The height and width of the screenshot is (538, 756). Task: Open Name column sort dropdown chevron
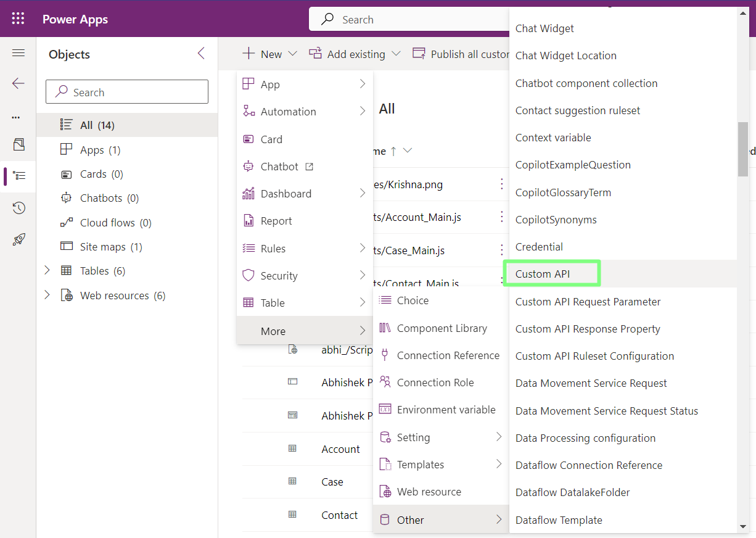(407, 151)
